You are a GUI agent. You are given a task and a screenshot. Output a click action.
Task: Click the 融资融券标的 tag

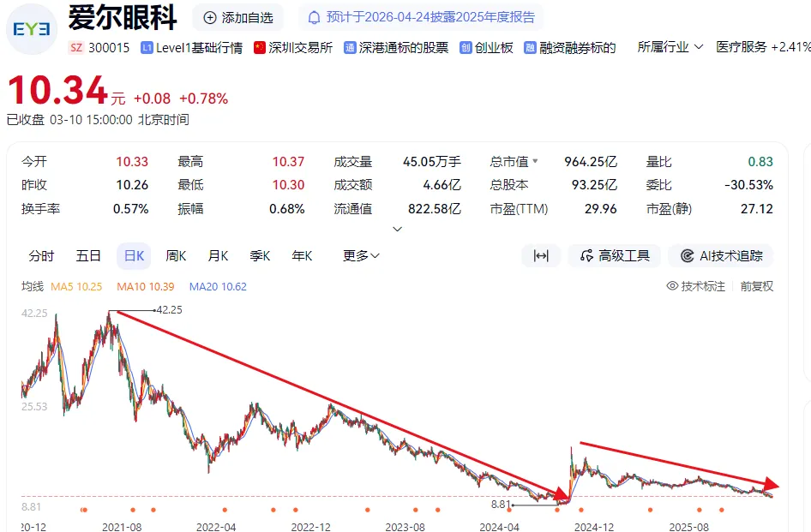point(570,48)
